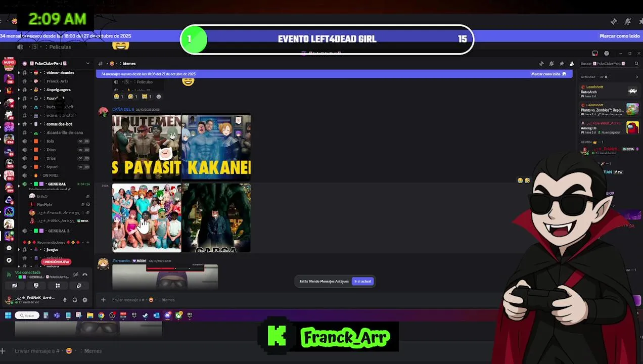643x364 pixels.
Task: Open Among Us activity card
Action: (609, 128)
